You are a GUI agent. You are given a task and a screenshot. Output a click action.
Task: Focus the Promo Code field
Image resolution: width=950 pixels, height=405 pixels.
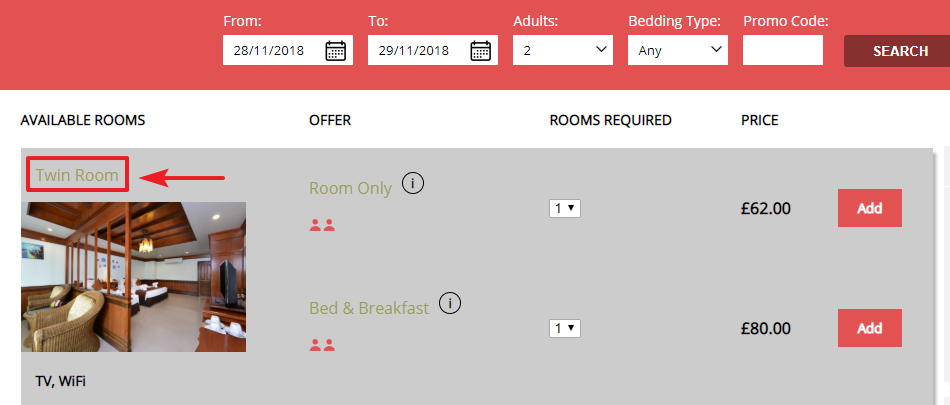click(783, 50)
